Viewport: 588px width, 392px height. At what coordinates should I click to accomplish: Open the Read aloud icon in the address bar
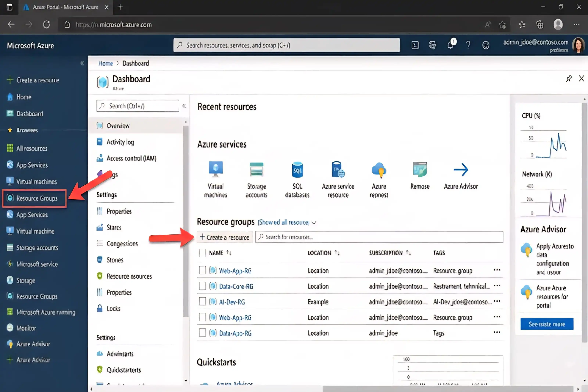pos(488,24)
